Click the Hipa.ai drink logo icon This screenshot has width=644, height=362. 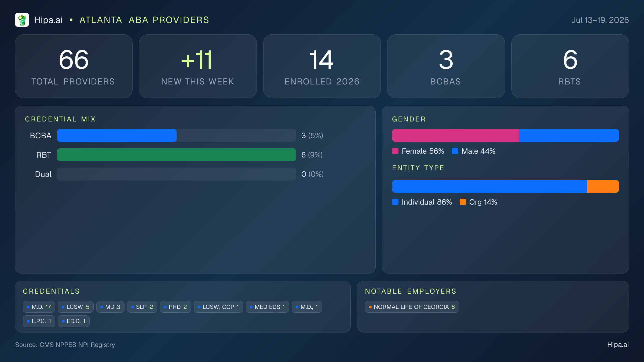(x=22, y=20)
